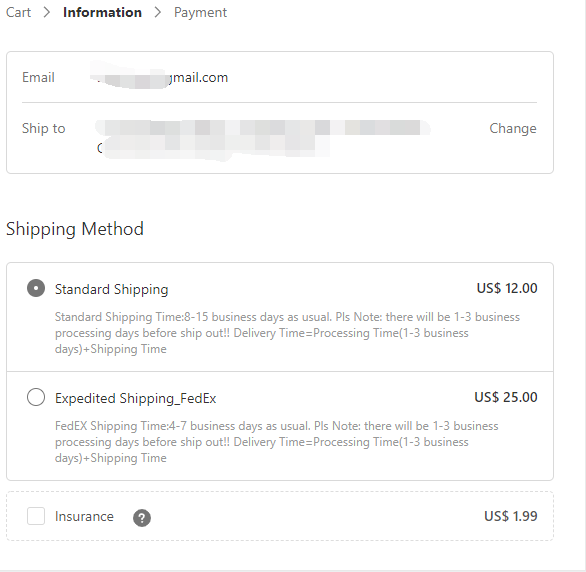Choose Expedited Shipping_FedEx radio option
The width and height of the screenshot is (586, 572).
click(x=36, y=397)
